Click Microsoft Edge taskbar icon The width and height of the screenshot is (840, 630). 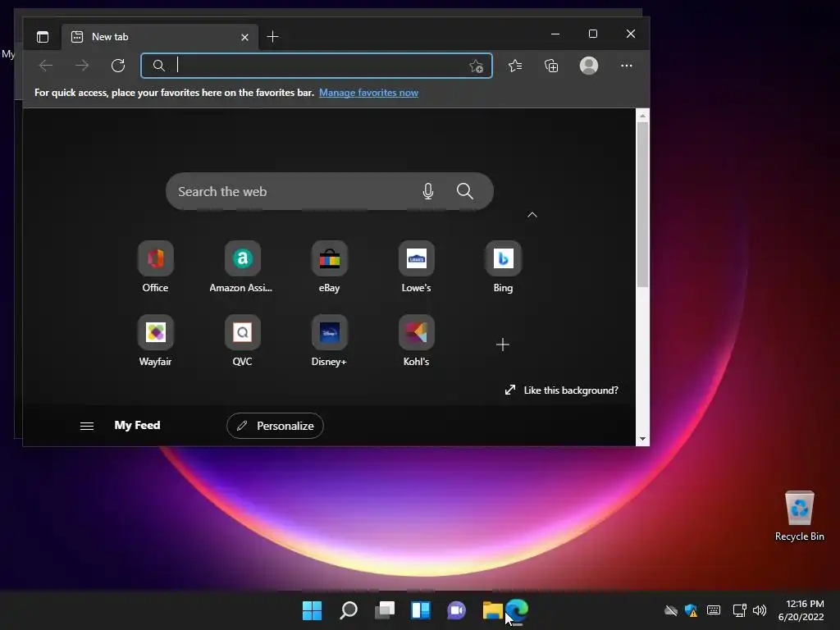point(518,610)
